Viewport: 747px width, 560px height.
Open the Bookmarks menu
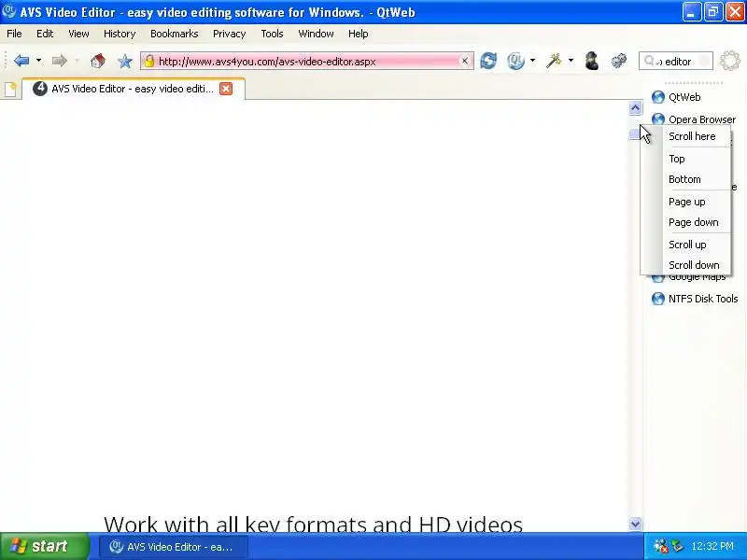(x=175, y=34)
